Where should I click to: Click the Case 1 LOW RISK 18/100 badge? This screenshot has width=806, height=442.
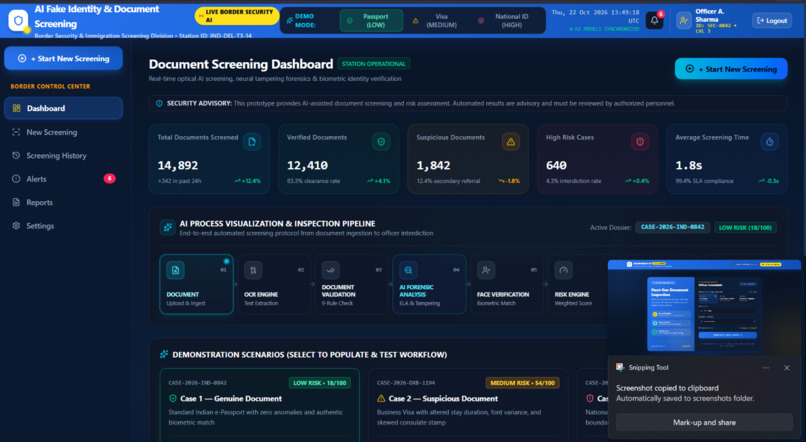click(320, 383)
